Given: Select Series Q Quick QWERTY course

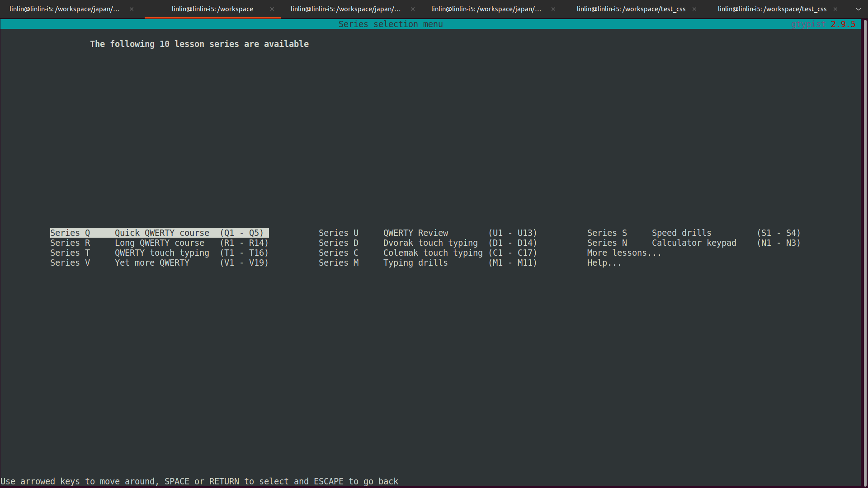Looking at the screenshot, I should [159, 233].
